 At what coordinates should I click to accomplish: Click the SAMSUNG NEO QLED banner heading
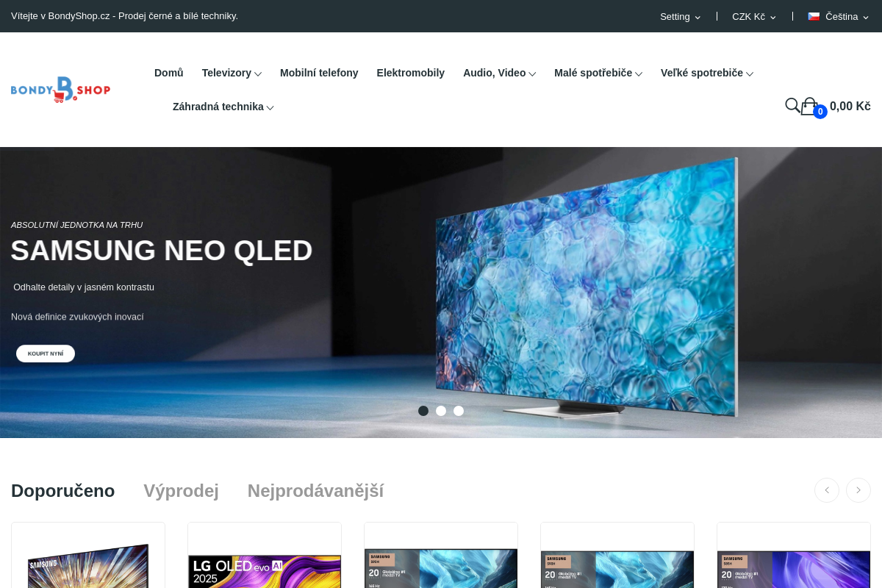pyautogui.click(x=162, y=251)
